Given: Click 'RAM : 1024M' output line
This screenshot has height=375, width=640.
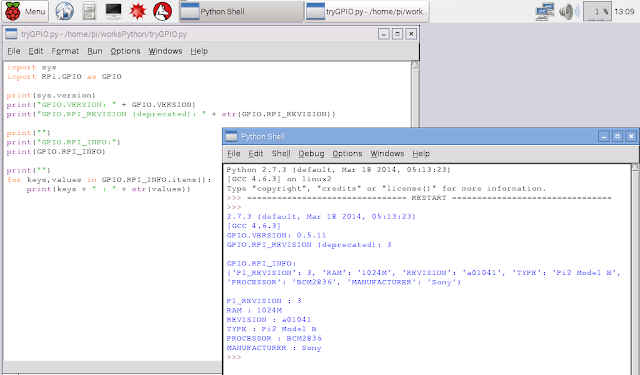Looking at the screenshot, I should pyautogui.click(x=254, y=310).
